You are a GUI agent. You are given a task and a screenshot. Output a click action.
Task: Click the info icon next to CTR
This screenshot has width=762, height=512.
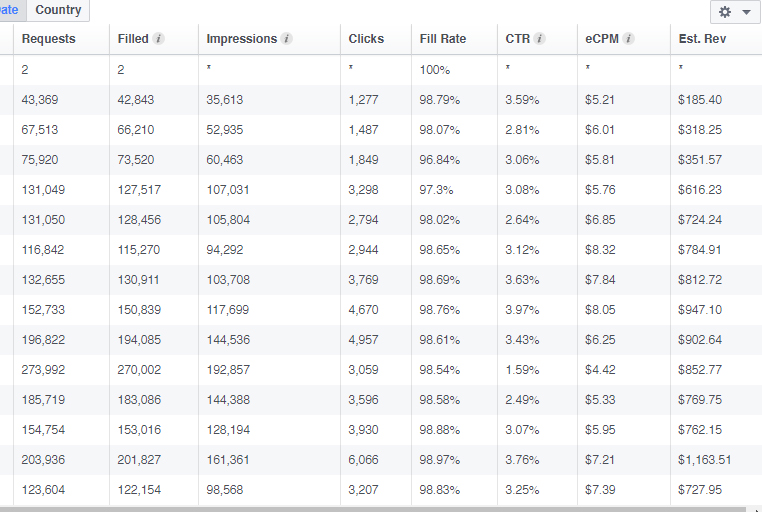pyautogui.click(x=539, y=39)
